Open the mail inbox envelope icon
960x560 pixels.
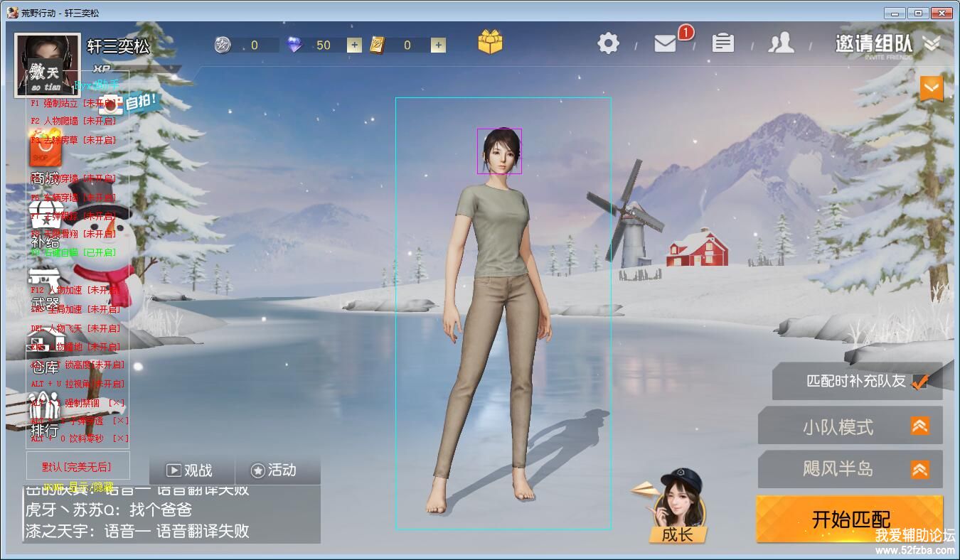click(x=665, y=44)
